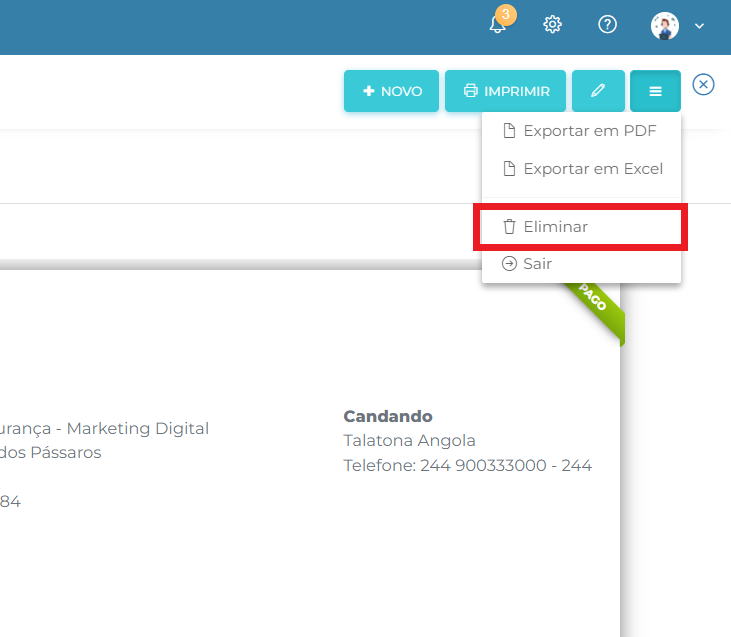Click the dos Pássaros address text
The image size is (731, 637).
click(50, 452)
